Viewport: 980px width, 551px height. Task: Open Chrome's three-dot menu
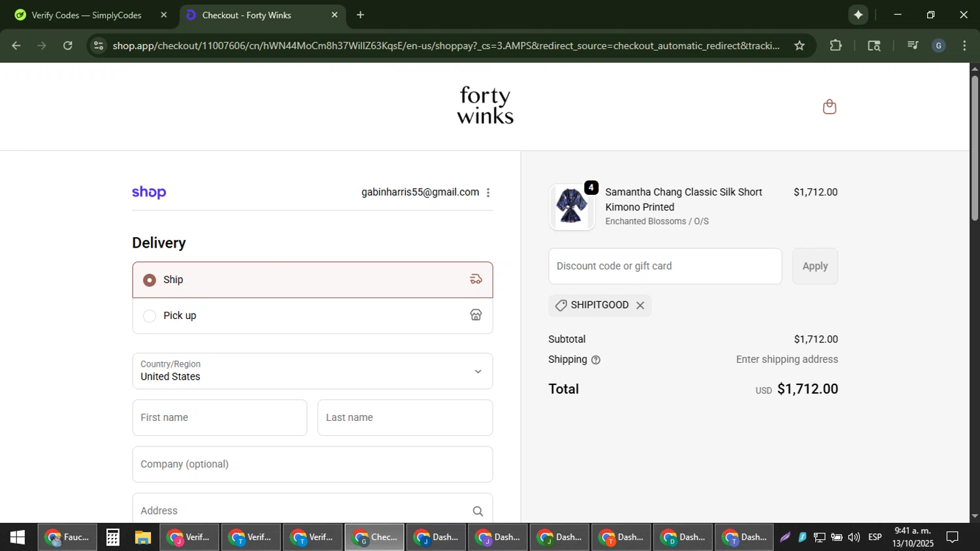[964, 45]
